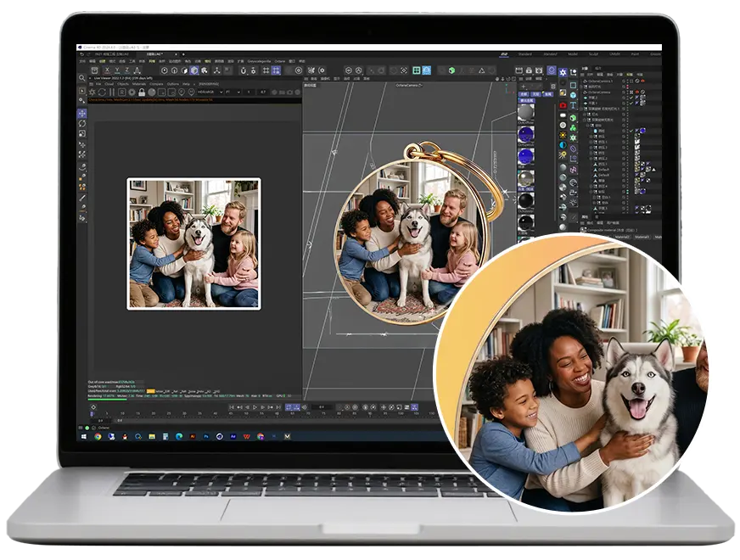Viewport: 740px width, 560px height.
Task: Select the Scale tool in left palette
Action: (81, 134)
